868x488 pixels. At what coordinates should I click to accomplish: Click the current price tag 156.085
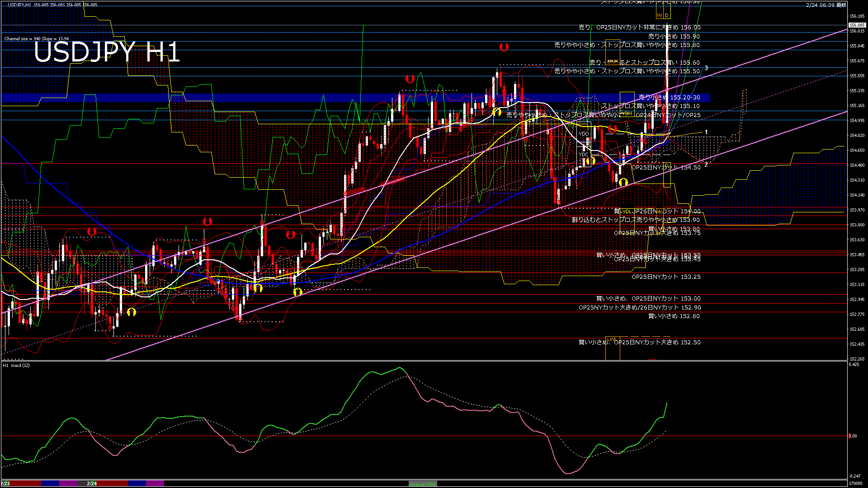click(857, 25)
